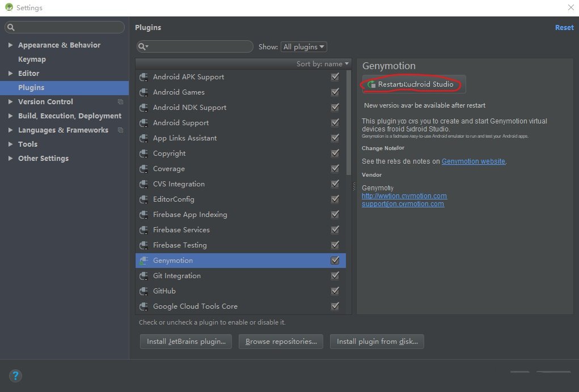Click the GitHub plugin icon

tap(143, 291)
